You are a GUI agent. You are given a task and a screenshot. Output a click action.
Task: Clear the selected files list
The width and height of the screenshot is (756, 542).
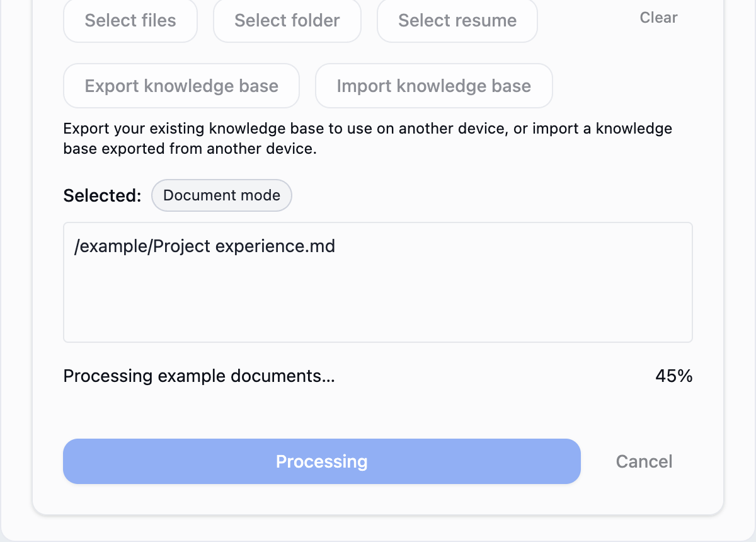tap(658, 18)
